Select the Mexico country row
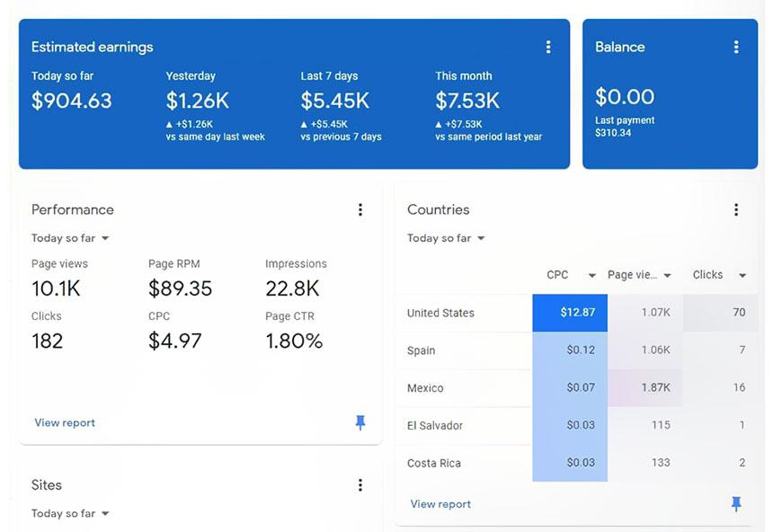773x532 pixels. (x=576, y=388)
